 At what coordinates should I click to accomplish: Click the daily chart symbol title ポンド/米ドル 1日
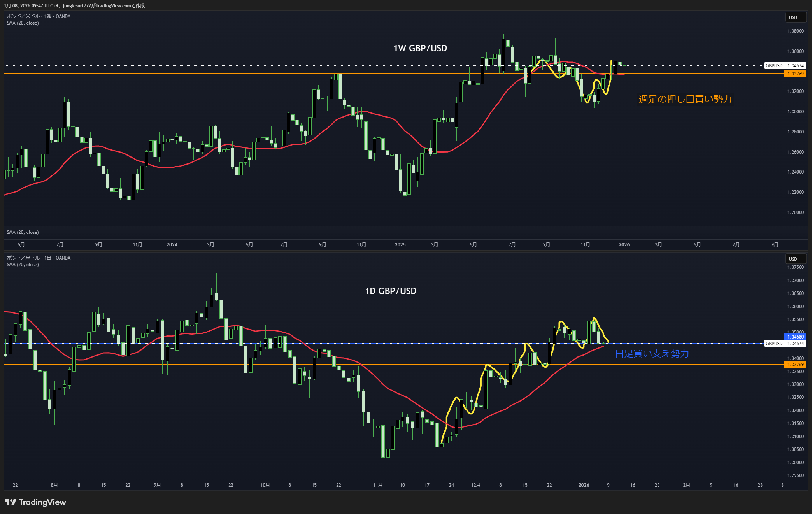[x=39, y=258]
